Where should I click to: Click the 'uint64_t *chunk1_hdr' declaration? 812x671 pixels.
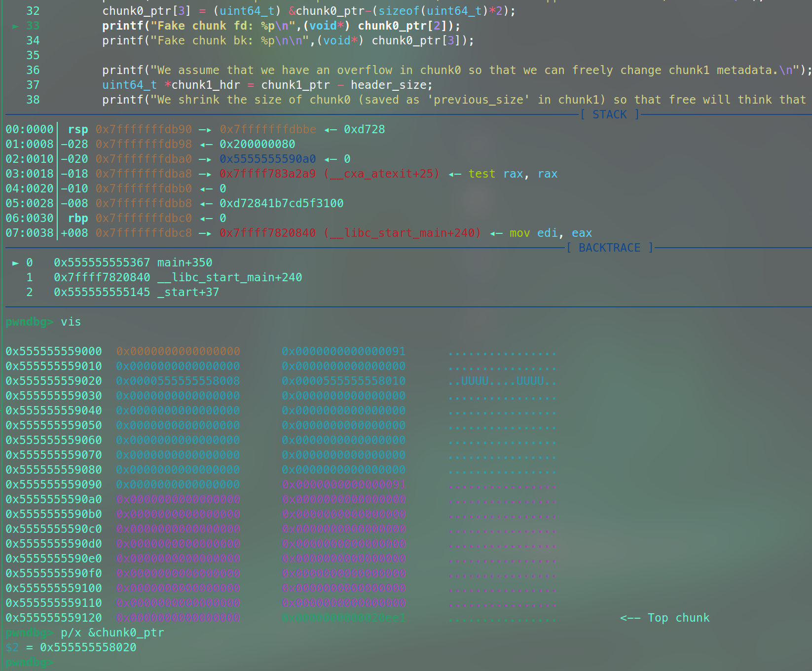click(x=171, y=85)
